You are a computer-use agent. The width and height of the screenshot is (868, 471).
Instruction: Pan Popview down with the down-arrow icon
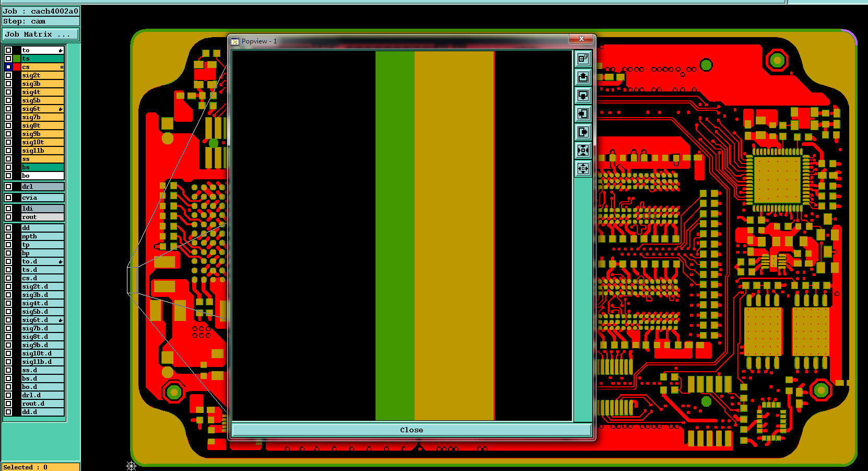point(583,95)
